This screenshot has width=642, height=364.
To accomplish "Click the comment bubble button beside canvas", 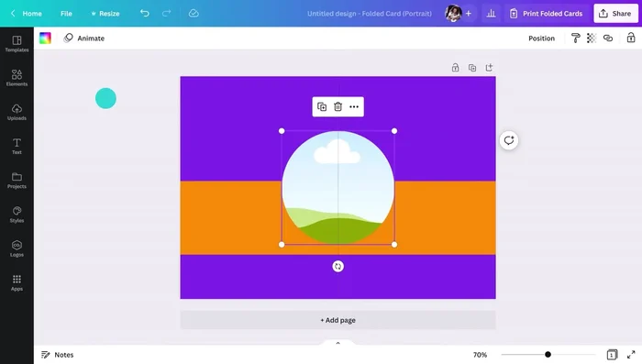I will point(509,140).
